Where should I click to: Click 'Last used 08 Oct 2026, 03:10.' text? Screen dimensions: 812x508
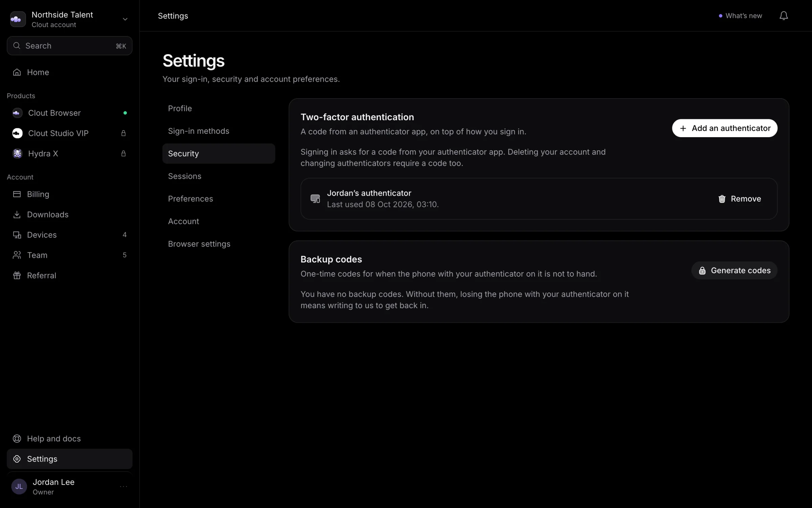tap(383, 205)
